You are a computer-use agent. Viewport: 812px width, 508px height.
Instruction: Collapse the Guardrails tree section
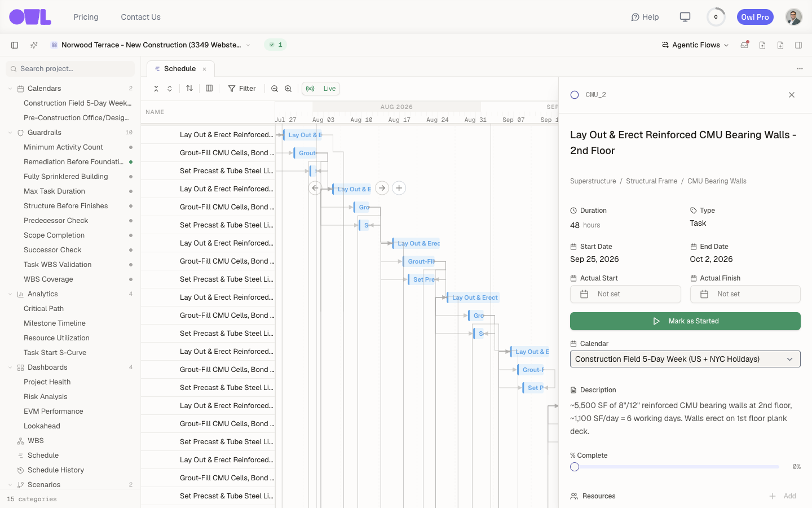10,133
